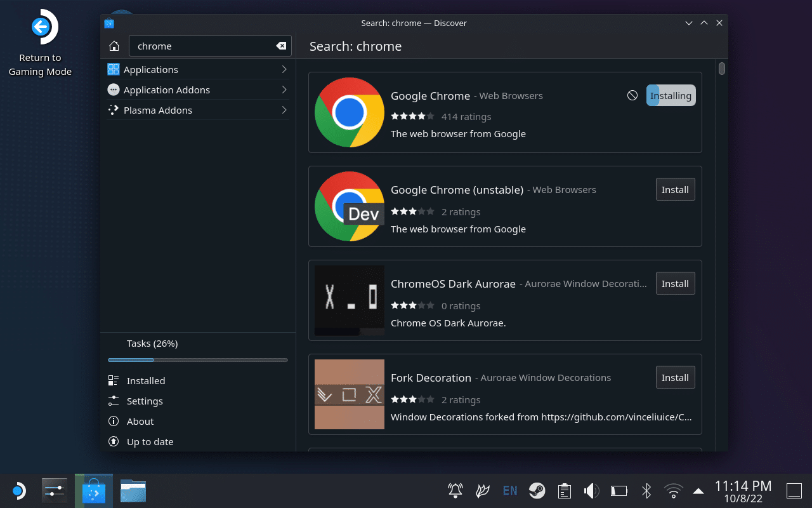Expand the Plasma Addons chevron
The height and width of the screenshot is (508, 812).
284,110
